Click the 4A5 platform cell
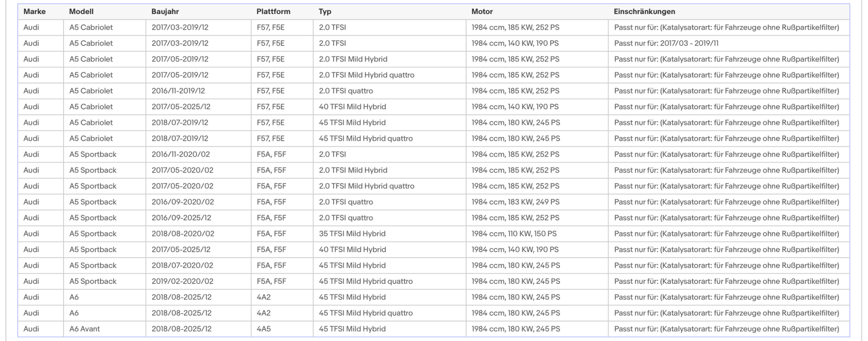Screen dimensions: 868x341 (x=264, y=329)
